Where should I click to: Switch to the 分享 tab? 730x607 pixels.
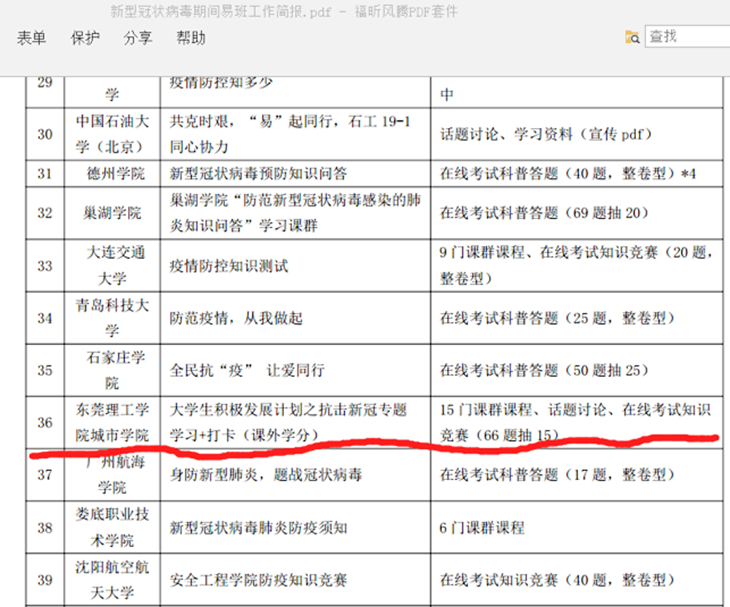point(138,38)
